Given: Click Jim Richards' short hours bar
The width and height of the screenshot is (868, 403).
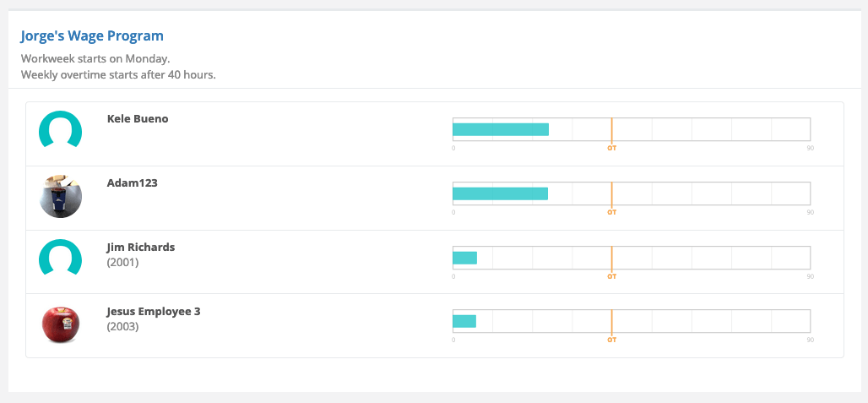Looking at the screenshot, I should point(464,258).
